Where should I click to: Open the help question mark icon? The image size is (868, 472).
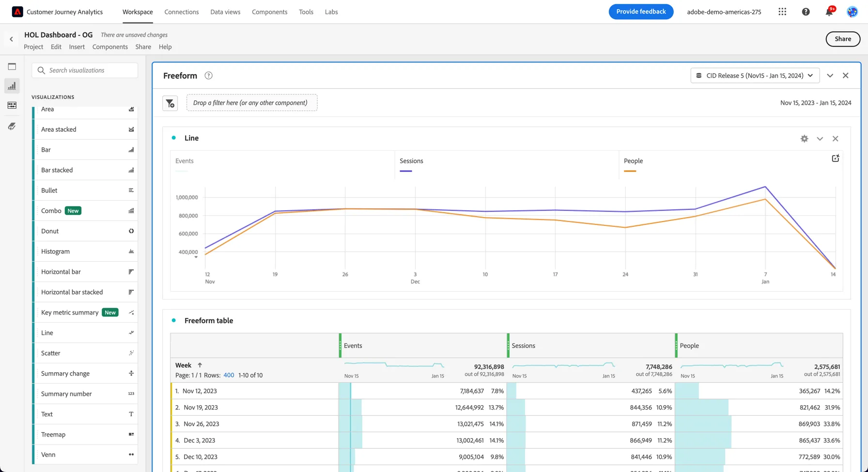[806, 12]
